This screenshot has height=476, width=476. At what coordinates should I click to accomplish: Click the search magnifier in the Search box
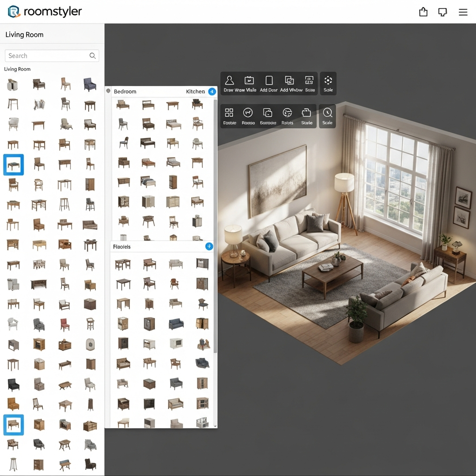click(93, 56)
